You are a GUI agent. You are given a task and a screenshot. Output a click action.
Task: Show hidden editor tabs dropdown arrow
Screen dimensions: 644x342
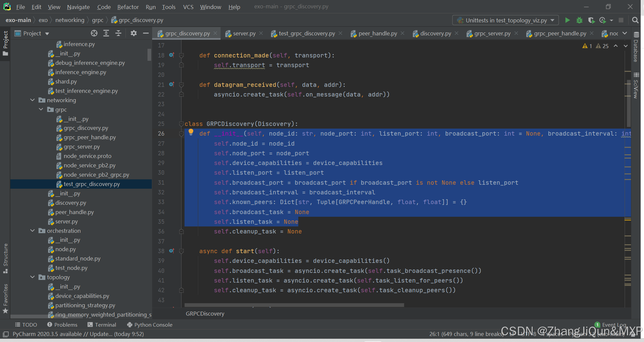coord(625,33)
